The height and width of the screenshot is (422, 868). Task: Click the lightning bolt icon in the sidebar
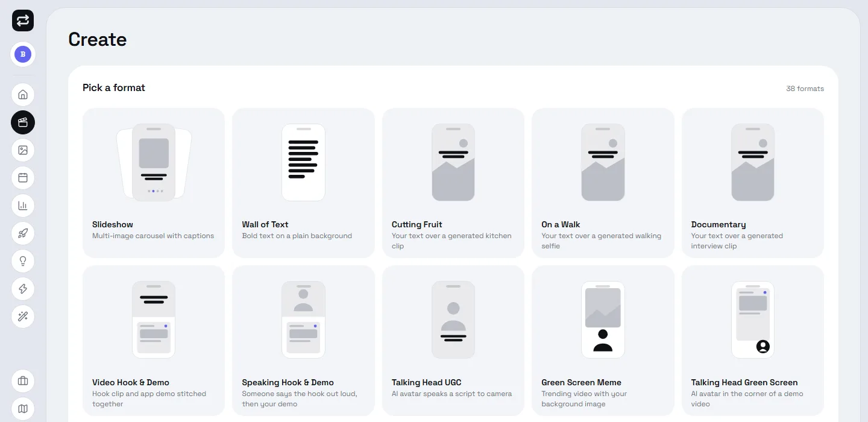coord(23,289)
